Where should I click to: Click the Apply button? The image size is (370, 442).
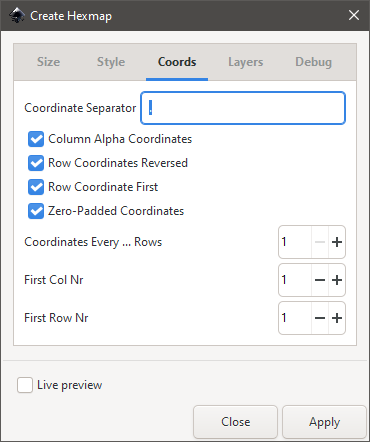pos(324,422)
